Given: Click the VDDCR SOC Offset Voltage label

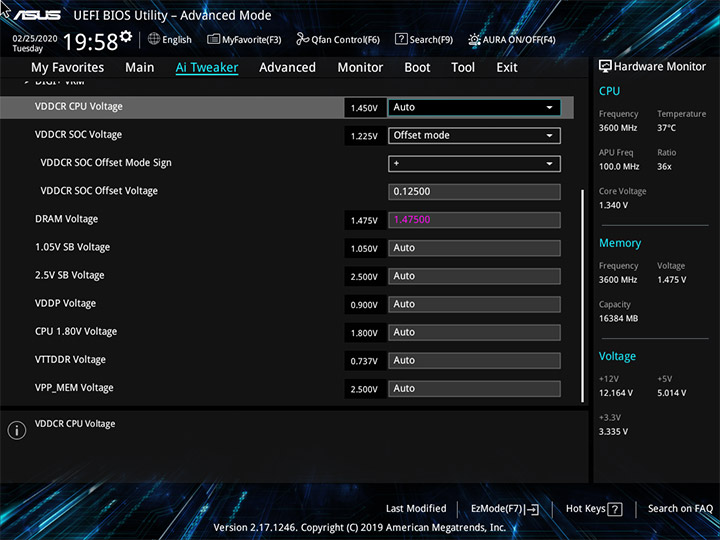Looking at the screenshot, I should [x=99, y=191].
